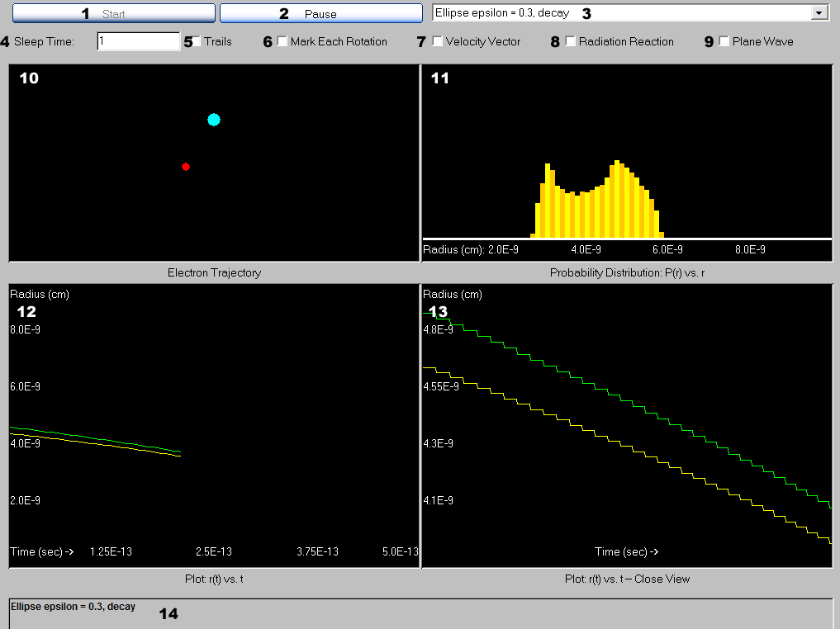Viewport: 840px width, 629px height.
Task: Click 'Electron Trajectory' caption
Action: pos(214,272)
